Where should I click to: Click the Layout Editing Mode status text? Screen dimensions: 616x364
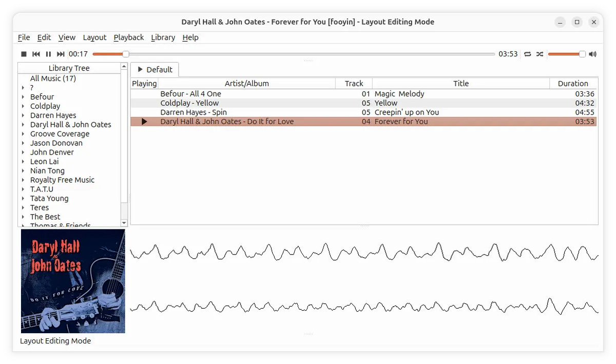[x=55, y=341]
